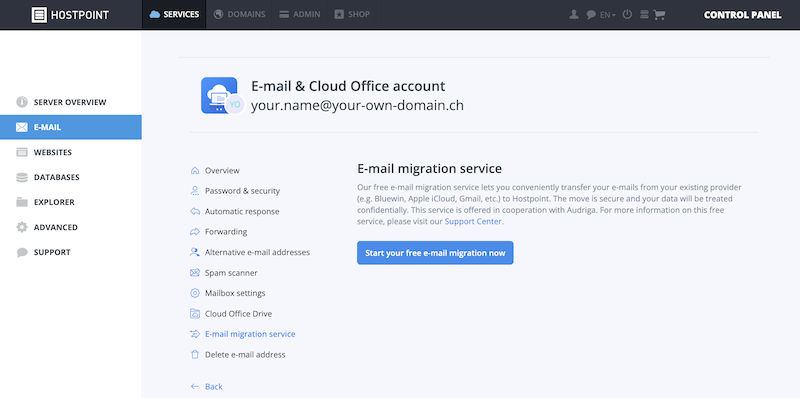Click the Server Overview info icon
Viewport: 800px width, 398px height.
pos(22,102)
